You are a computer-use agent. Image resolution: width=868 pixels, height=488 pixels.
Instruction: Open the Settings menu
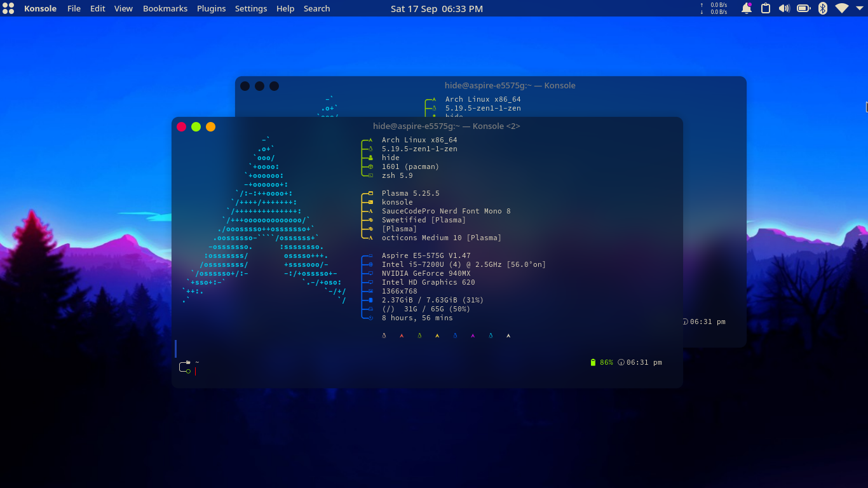(250, 8)
